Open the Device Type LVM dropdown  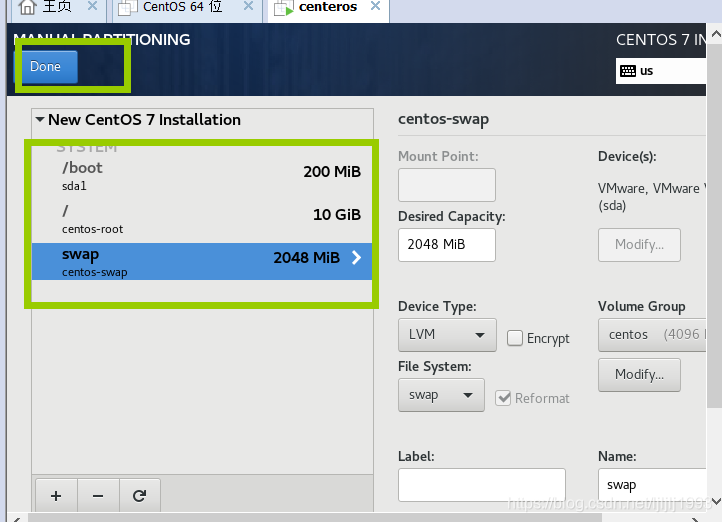pyautogui.click(x=447, y=335)
